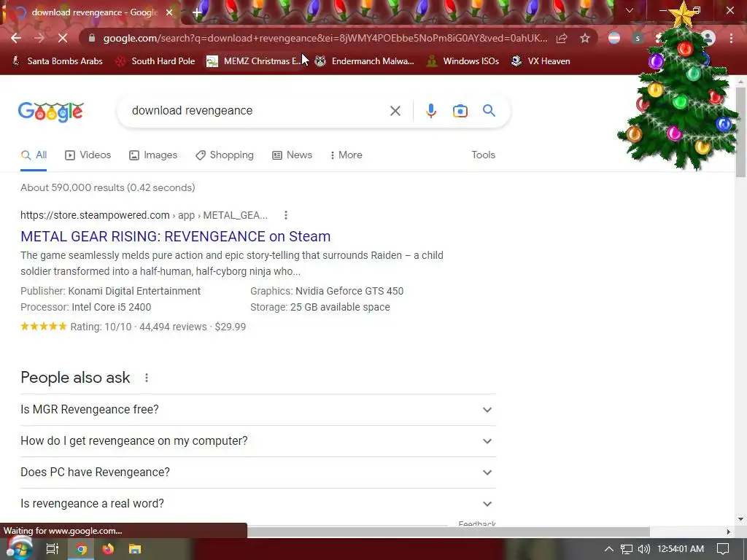Bookmark this page with the star icon
The width and height of the screenshot is (747, 560).
(x=585, y=38)
